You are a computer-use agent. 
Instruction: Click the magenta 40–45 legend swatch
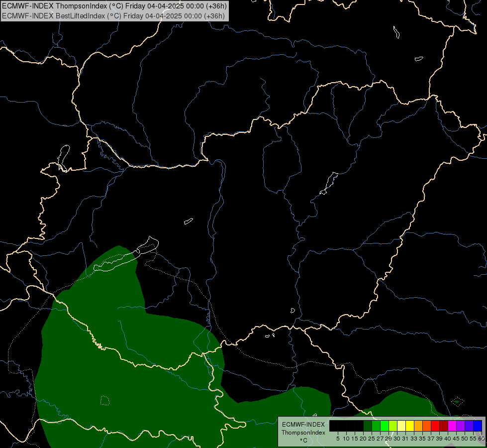point(452,426)
